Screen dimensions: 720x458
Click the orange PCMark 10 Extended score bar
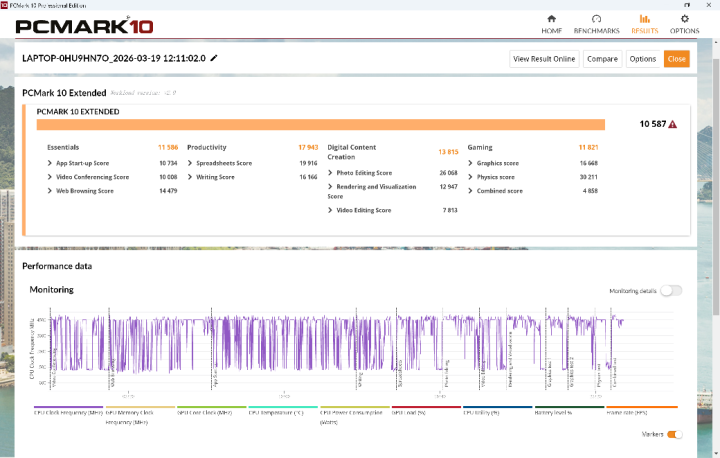click(321, 124)
